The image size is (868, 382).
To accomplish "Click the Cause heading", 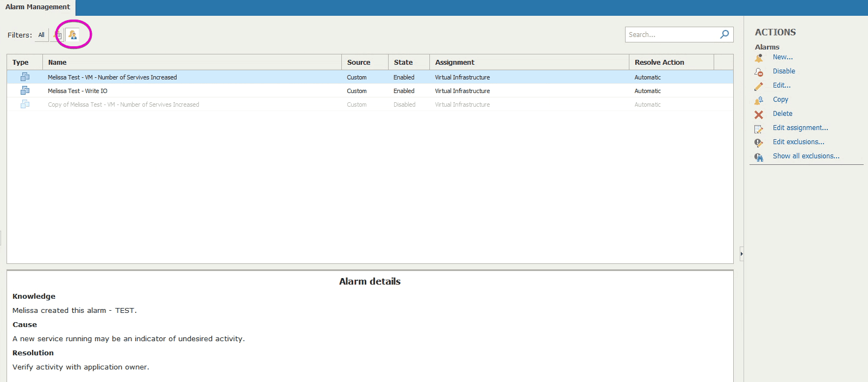I will point(24,324).
